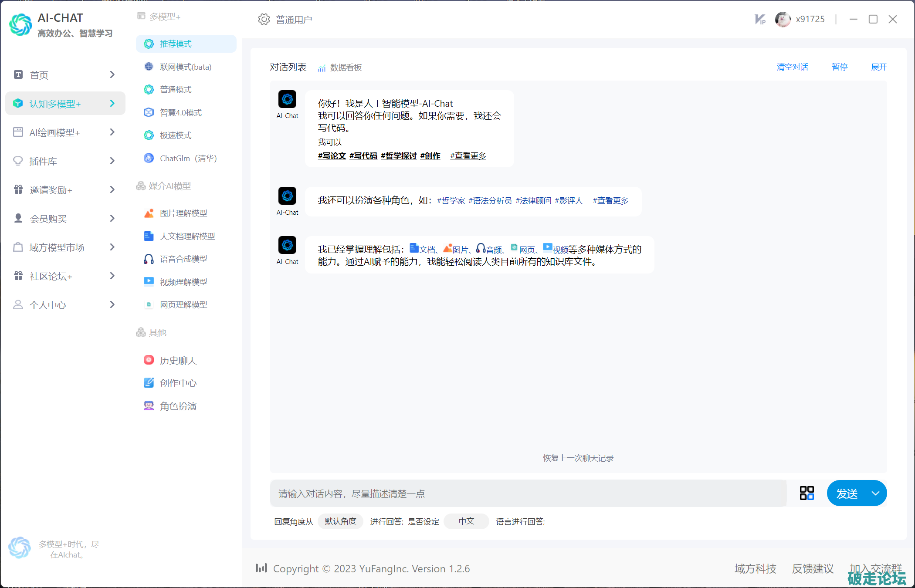Open the data dashboard chart icon
Screen dimensions: 915x588
pyautogui.click(x=322, y=68)
